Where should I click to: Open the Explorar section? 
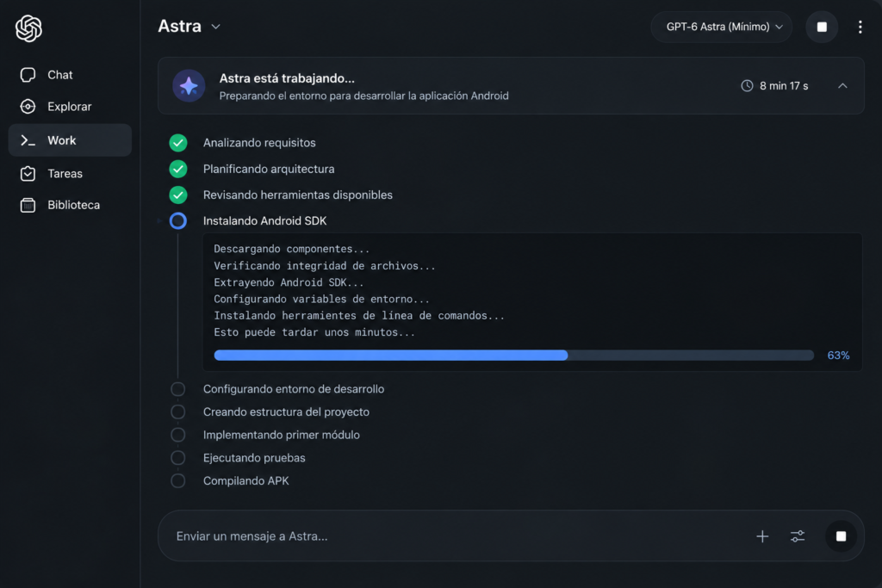coord(70,106)
